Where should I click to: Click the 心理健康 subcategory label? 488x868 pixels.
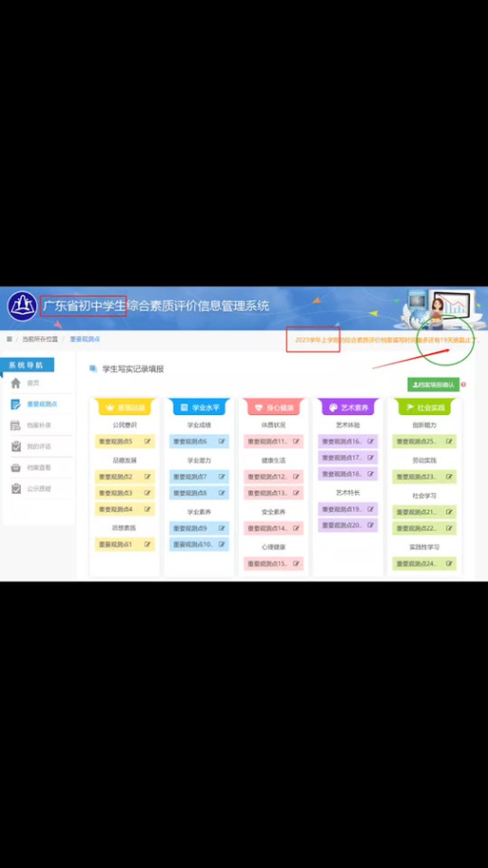(x=273, y=547)
